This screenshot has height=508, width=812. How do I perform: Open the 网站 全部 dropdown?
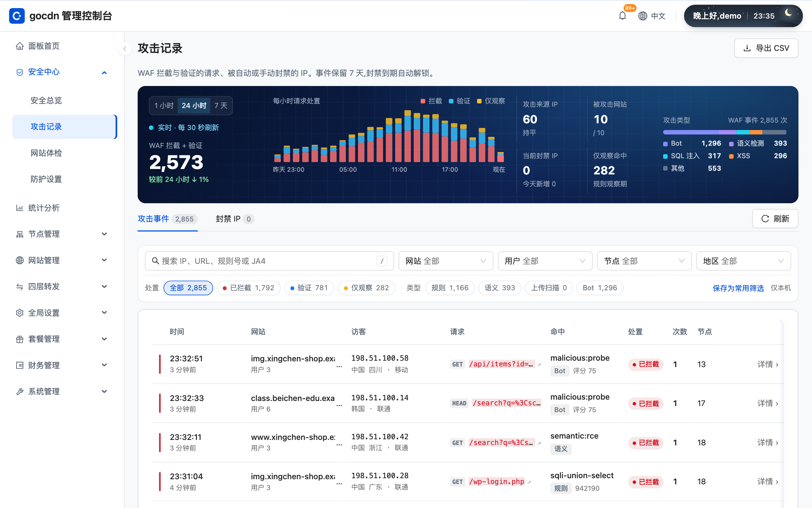coord(446,261)
